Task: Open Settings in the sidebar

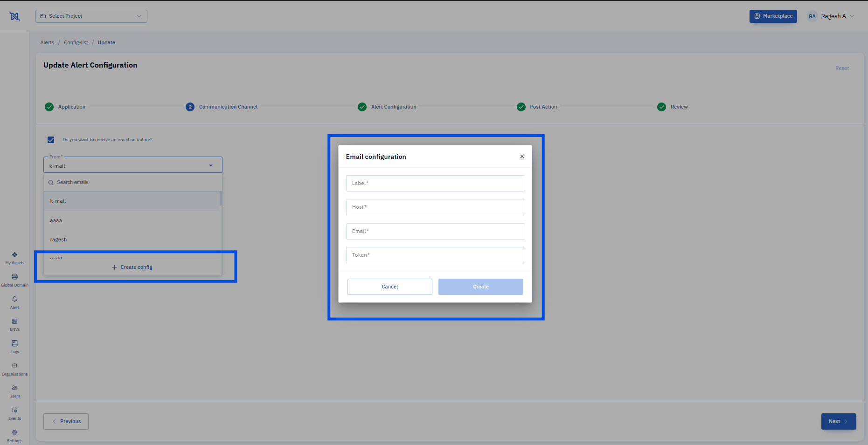Action: [x=14, y=436]
